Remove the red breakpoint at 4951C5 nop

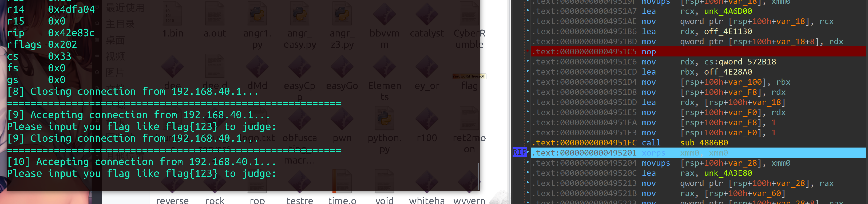(528, 51)
